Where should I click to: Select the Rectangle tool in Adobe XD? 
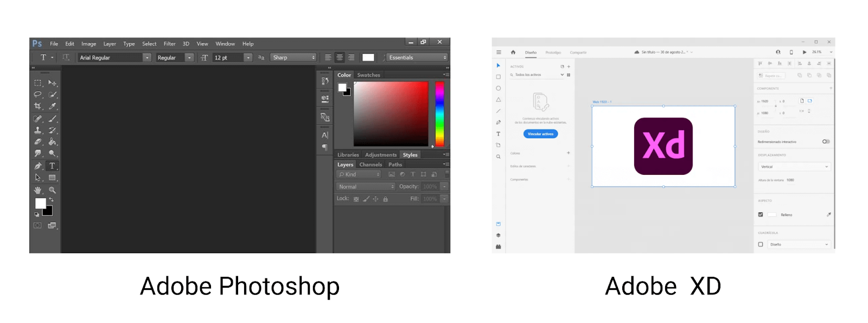(498, 77)
